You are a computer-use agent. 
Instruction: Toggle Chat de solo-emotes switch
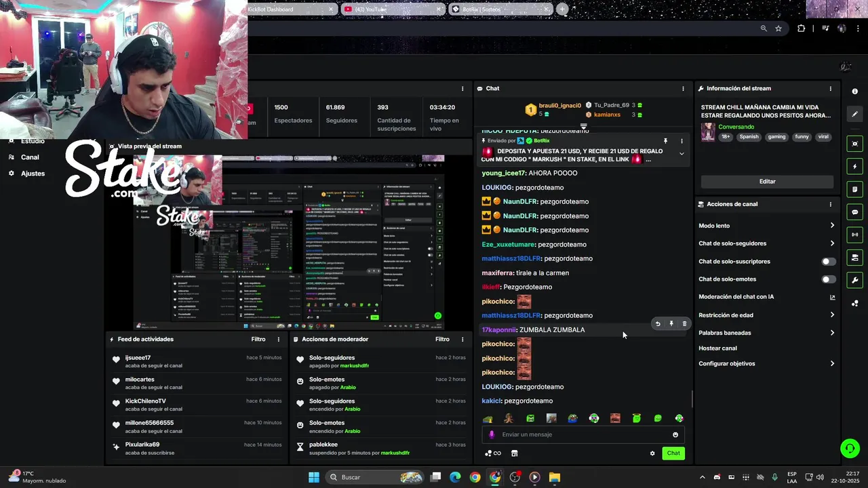(x=829, y=279)
